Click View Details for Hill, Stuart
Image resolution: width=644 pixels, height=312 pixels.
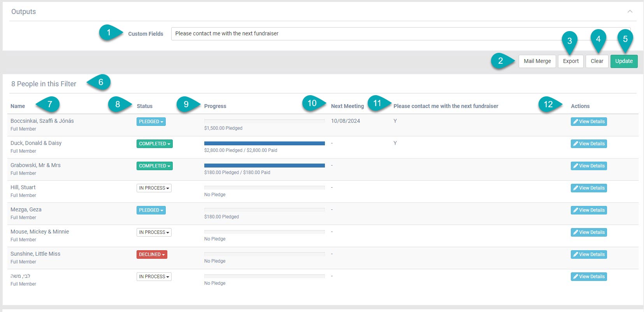coord(589,188)
